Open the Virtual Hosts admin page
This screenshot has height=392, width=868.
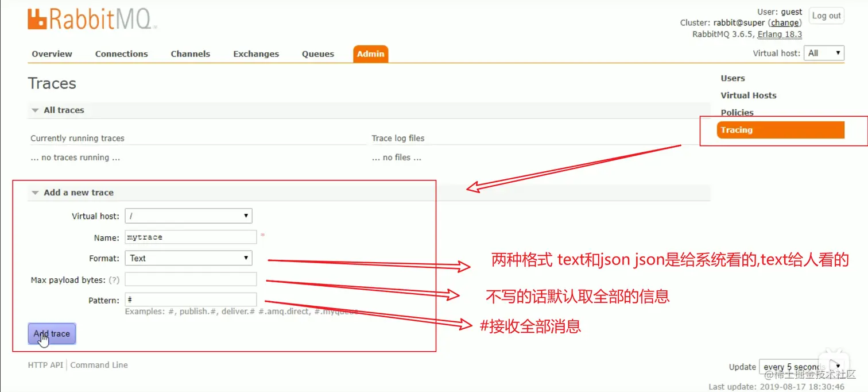pos(748,95)
